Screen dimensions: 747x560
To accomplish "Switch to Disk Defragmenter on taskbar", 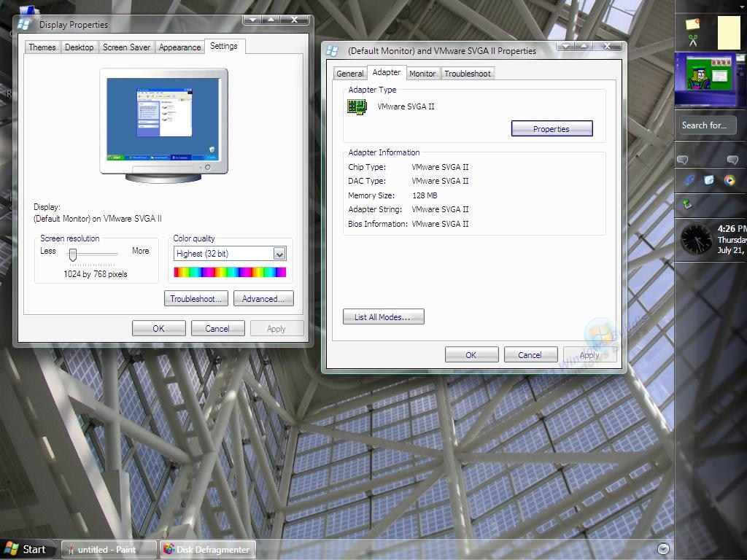I will pyautogui.click(x=208, y=550).
